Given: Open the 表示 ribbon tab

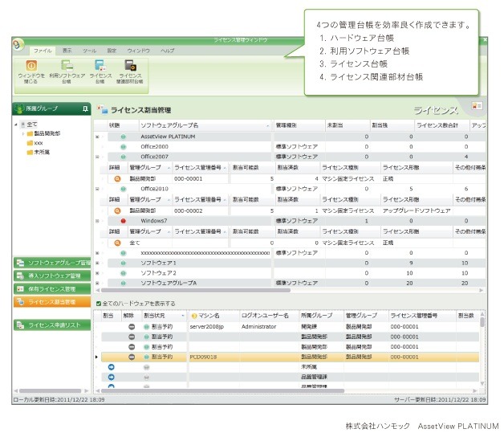Looking at the screenshot, I should coord(67,51).
